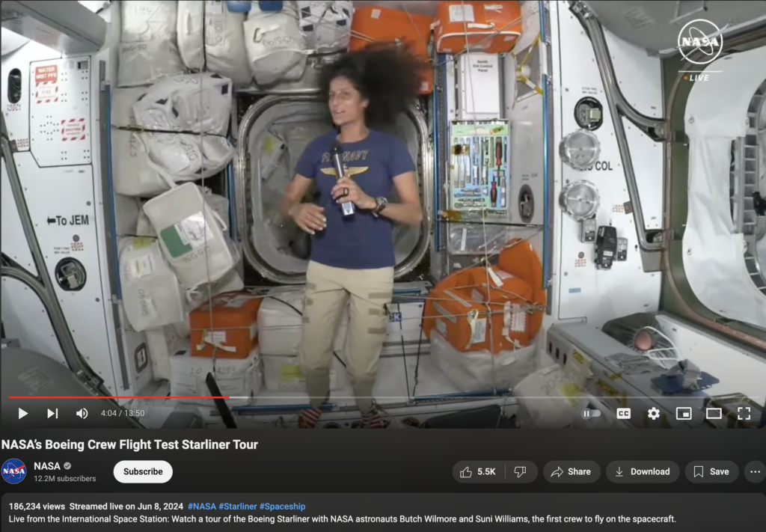Enter full screen mode
766x532 pixels.
744,413
